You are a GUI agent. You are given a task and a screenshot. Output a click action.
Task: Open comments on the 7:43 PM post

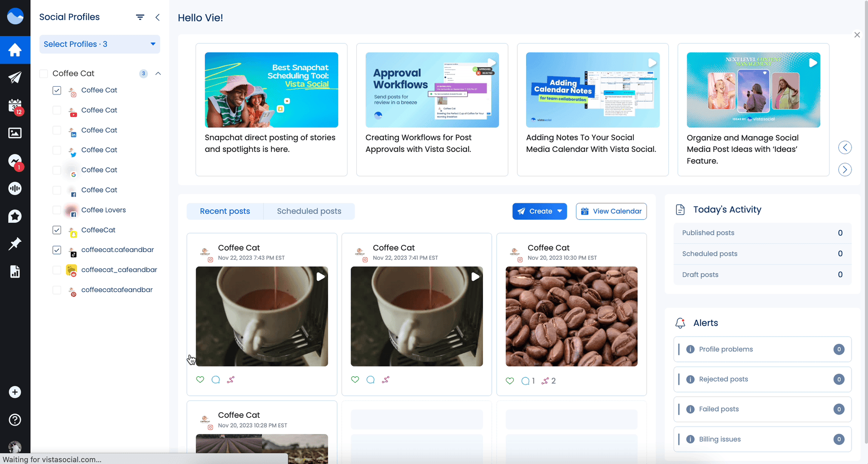(216, 380)
